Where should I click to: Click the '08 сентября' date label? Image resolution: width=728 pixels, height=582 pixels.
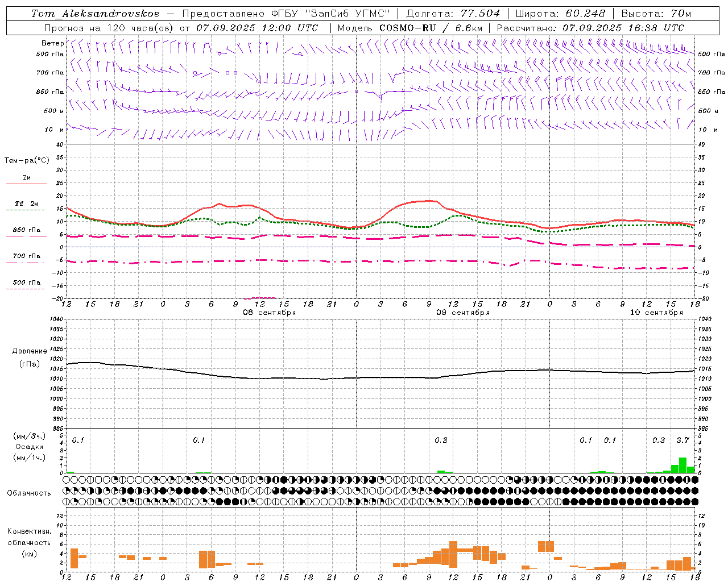click(270, 313)
